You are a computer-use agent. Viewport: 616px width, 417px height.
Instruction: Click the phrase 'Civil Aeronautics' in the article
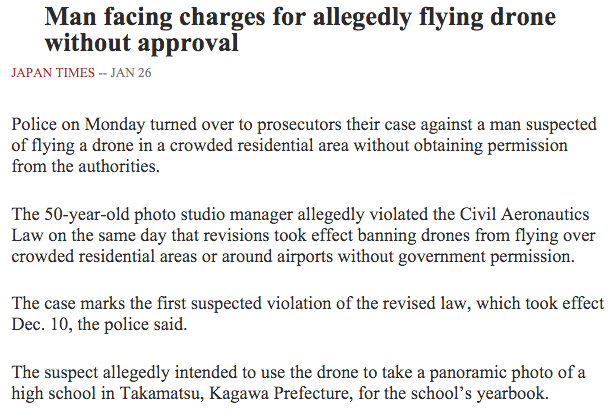click(x=524, y=215)
